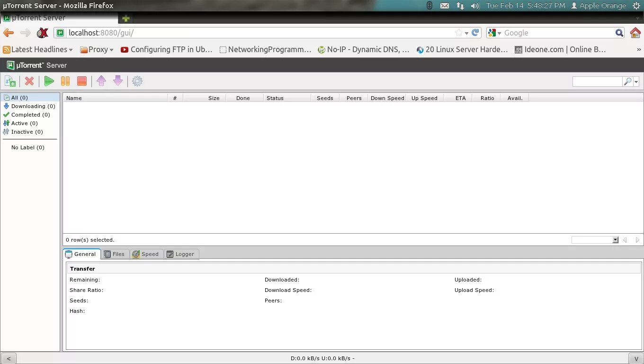Open the Google search engine dropdown
The width and height of the screenshot is (644, 364).
[x=495, y=33]
